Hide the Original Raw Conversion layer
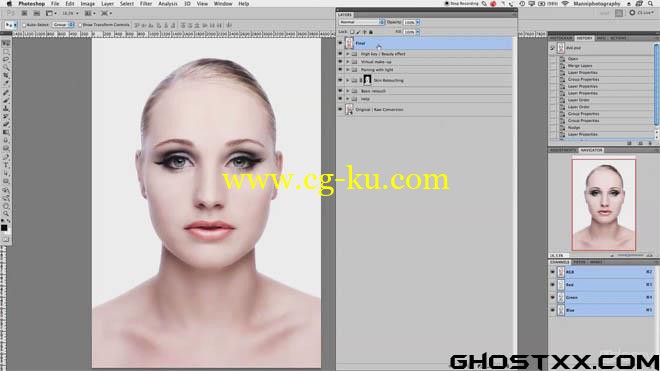The height and width of the screenshot is (371, 660). (x=340, y=109)
